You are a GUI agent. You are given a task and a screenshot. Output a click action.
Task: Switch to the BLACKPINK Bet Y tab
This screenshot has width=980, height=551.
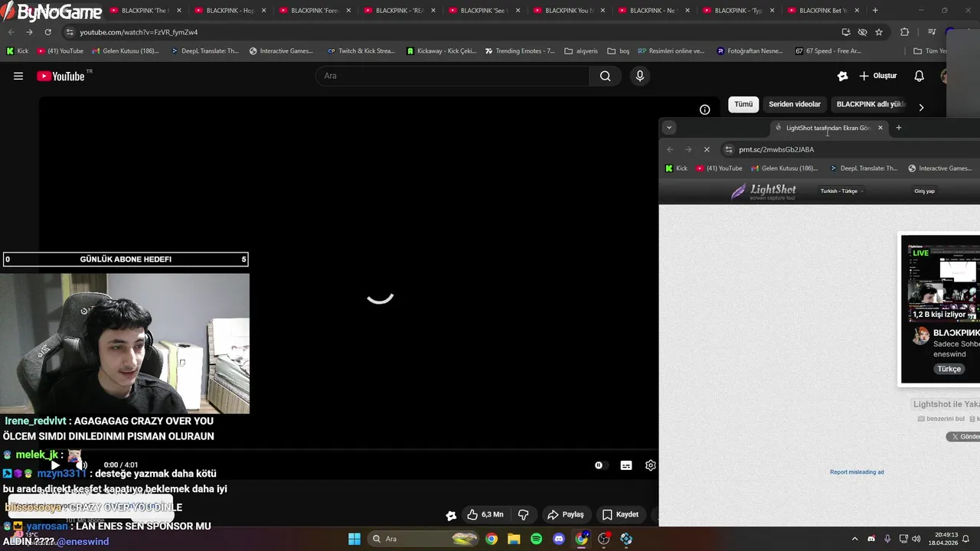822,11
